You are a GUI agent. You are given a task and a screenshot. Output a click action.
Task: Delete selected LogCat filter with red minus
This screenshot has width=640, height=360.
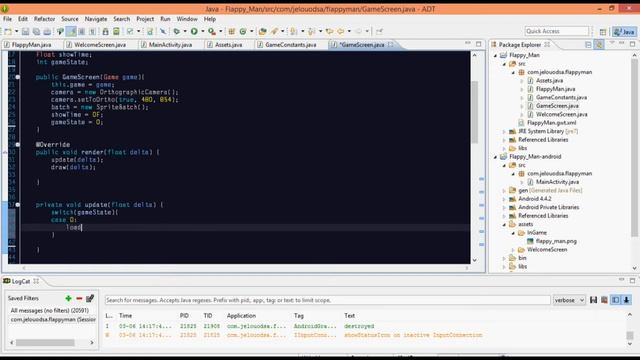tap(79, 298)
